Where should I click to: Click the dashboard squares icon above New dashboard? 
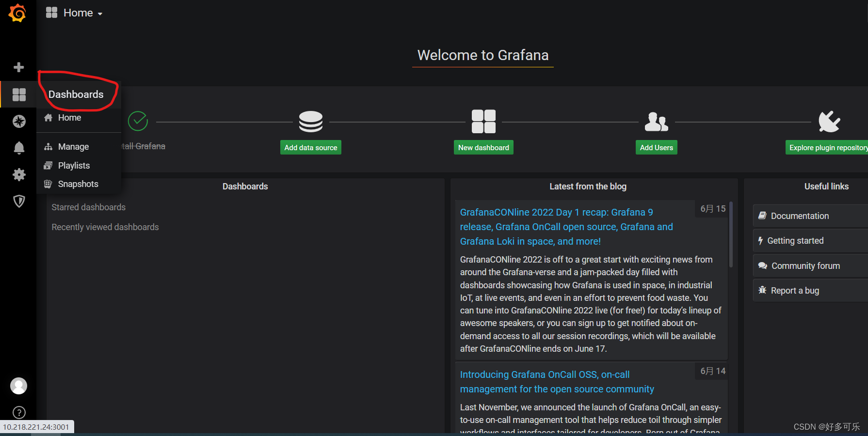pyautogui.click(x=483, y=121)
